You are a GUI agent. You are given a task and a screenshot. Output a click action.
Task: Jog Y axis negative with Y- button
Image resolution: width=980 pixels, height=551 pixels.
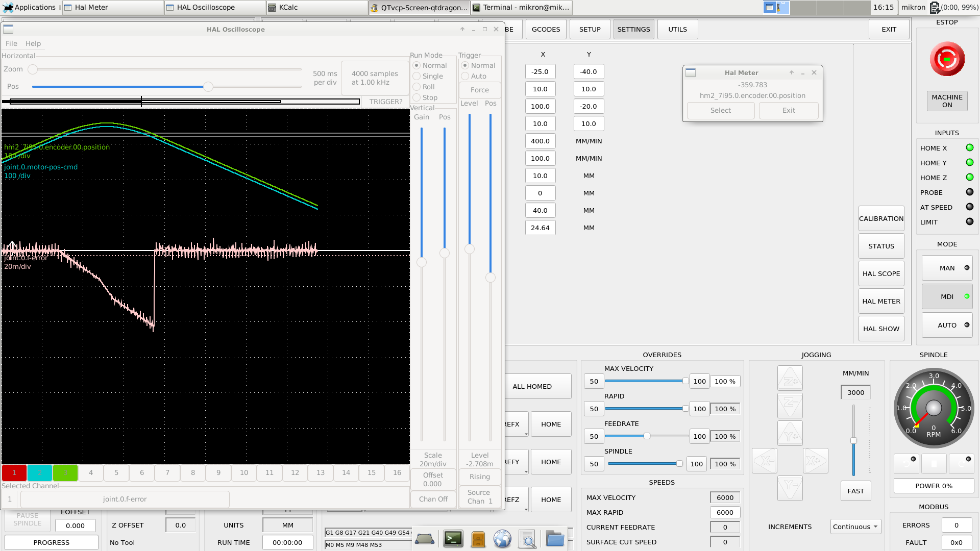click(790, 488)
